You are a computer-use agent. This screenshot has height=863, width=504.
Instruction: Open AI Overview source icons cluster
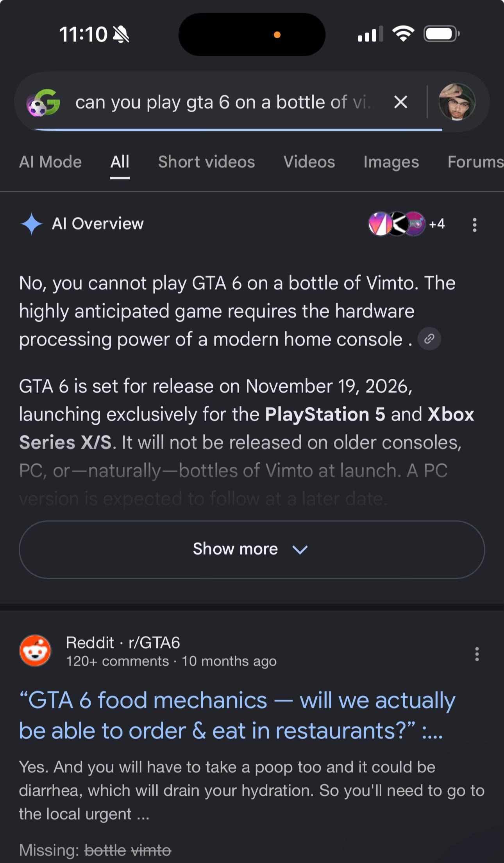click(x=397, y=224)
